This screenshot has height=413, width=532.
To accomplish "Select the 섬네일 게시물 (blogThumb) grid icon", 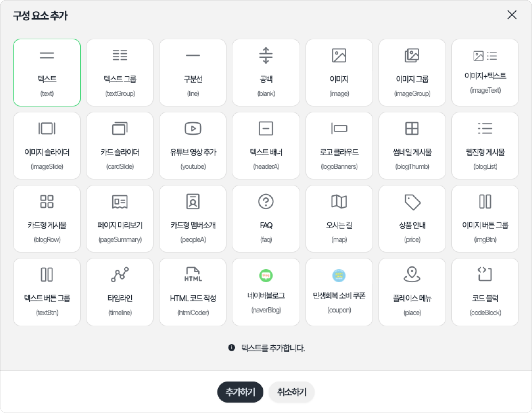I will pos(412,128).
